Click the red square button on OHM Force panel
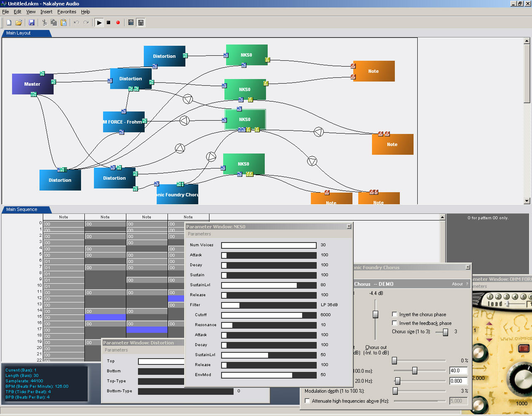The height and width of the screenshot is (416, 532). pyautogui.click(x=524, y=348)
